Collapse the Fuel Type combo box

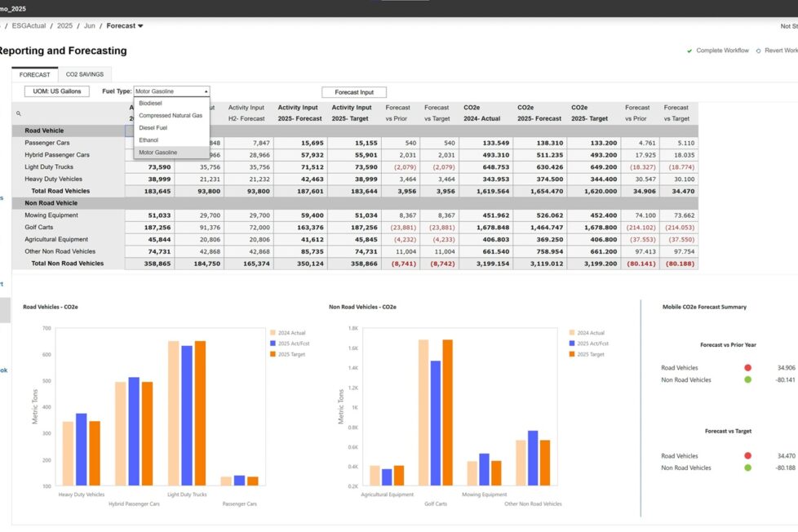coord(206,91)
